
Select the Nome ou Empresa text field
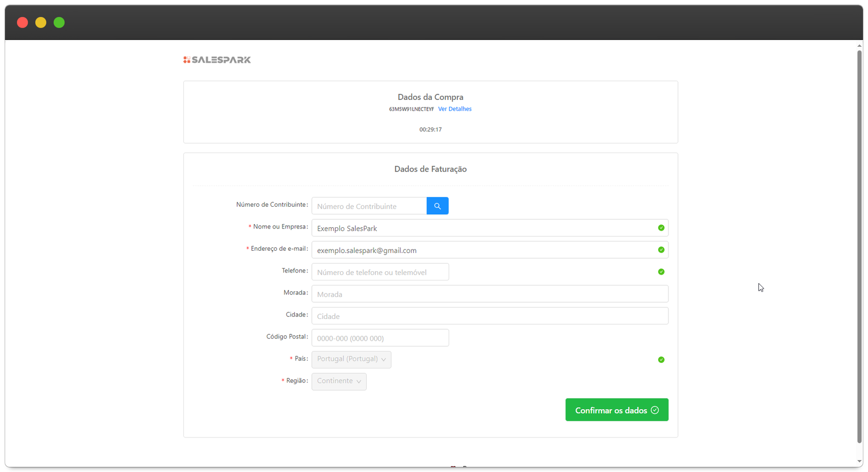point(483,228)
